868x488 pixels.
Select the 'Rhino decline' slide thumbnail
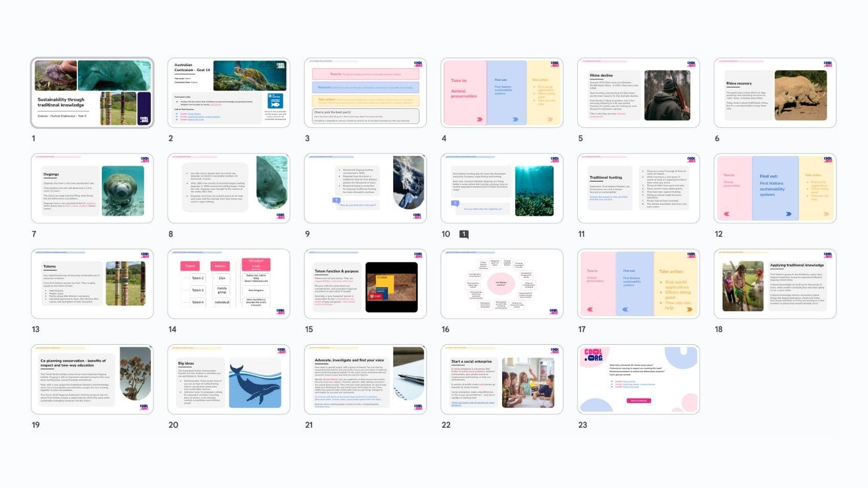[638, 93]
